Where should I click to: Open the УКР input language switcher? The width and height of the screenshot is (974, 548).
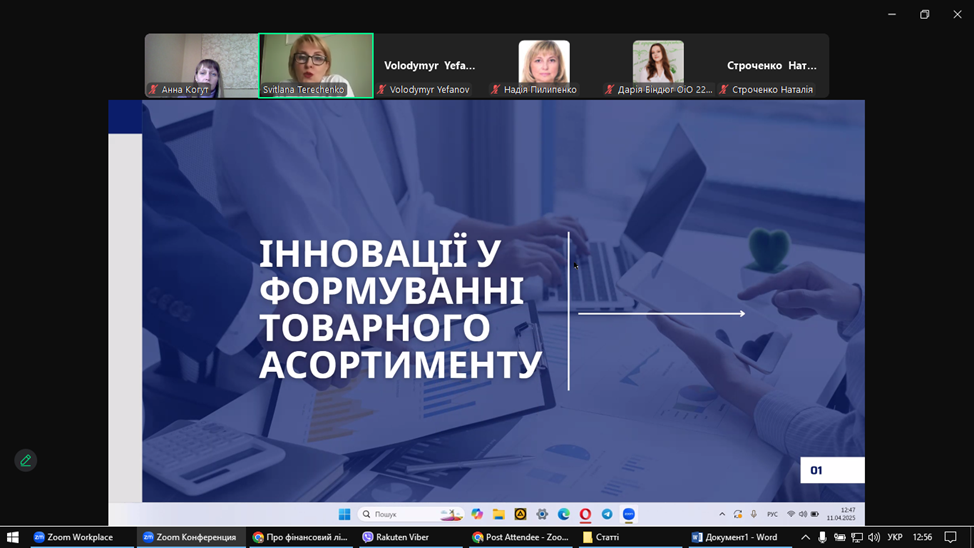point(895,537)
